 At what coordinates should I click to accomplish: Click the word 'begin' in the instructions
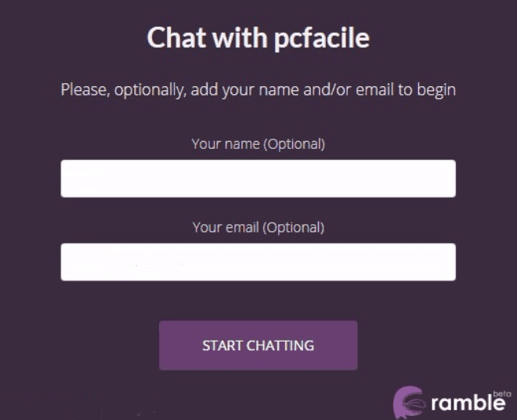pyautogui.click(x=436, y=89)
